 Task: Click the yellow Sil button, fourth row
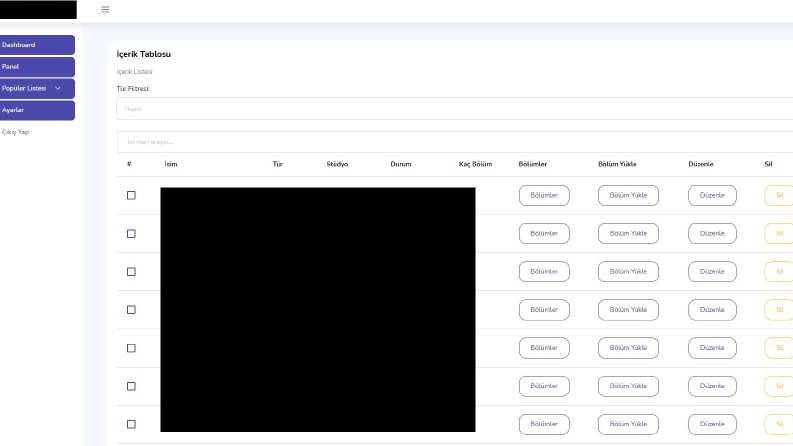point(779,309)
